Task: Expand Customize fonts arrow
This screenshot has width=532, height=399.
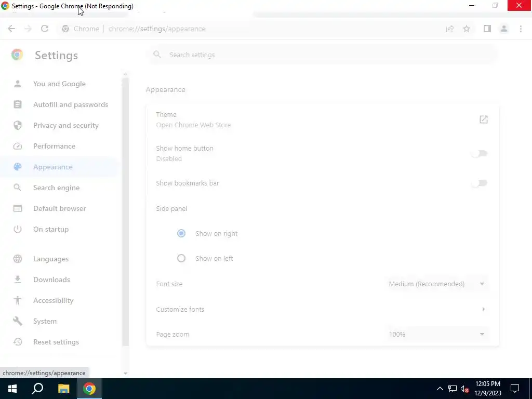Action: tap(484, 309)
